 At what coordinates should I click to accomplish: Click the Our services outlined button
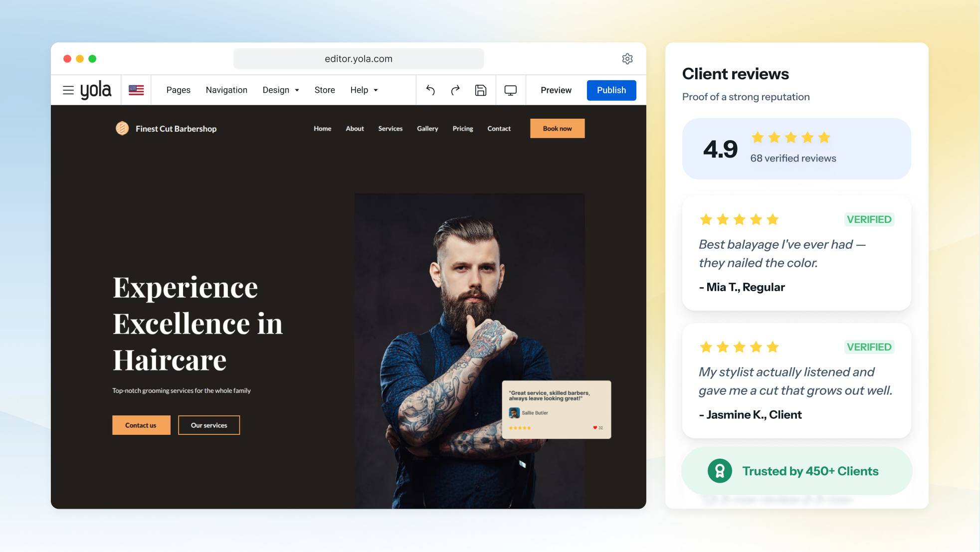point(209,425)
